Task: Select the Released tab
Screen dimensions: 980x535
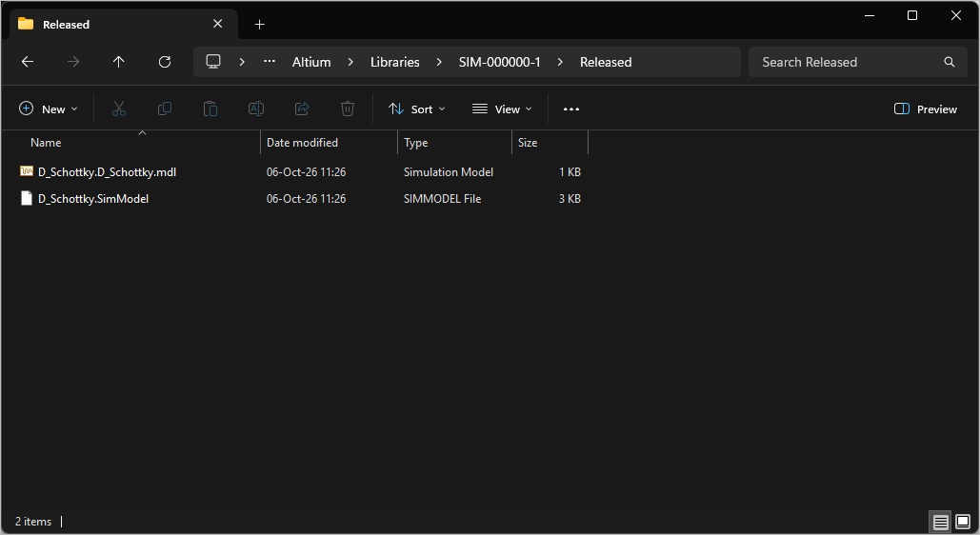Action: (x=124, y=25)
